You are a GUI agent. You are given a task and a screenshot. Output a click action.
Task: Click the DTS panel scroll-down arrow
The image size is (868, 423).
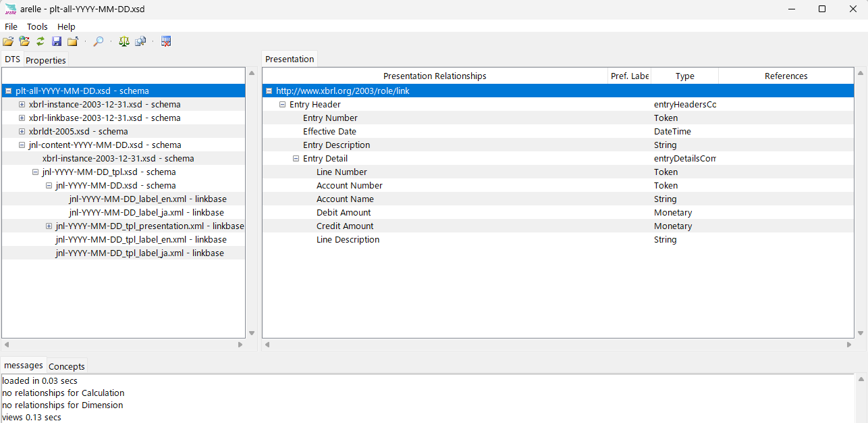pos(252,333)
